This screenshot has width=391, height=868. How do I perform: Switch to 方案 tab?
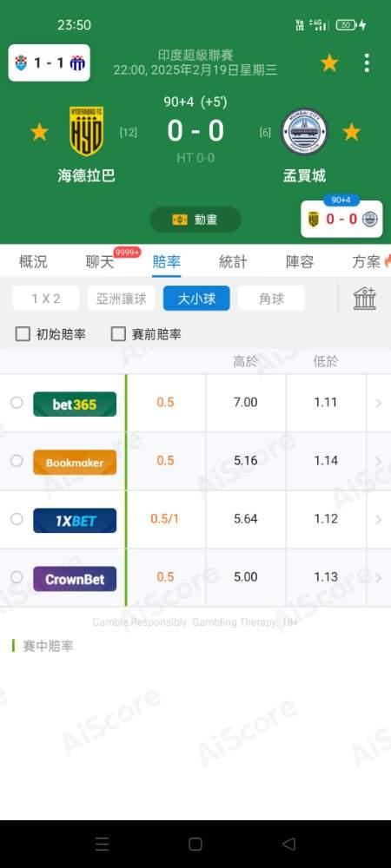click(x=367, y=262)
